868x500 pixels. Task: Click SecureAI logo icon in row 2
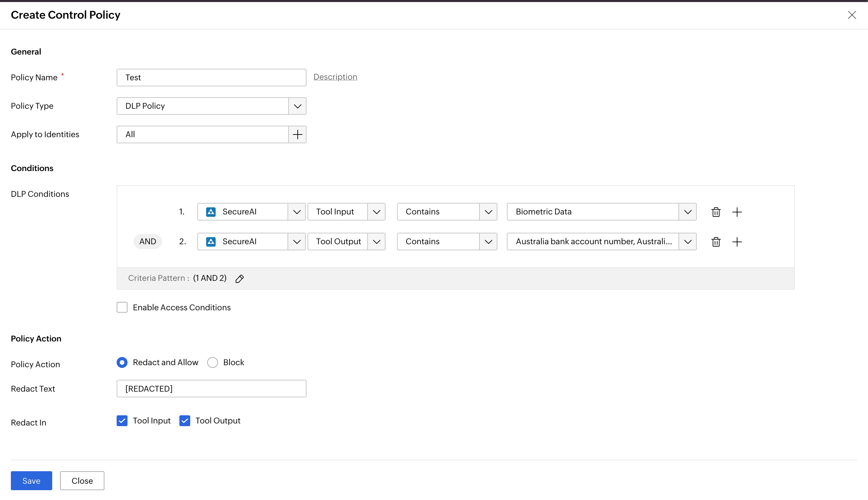[x=211, y=242]
